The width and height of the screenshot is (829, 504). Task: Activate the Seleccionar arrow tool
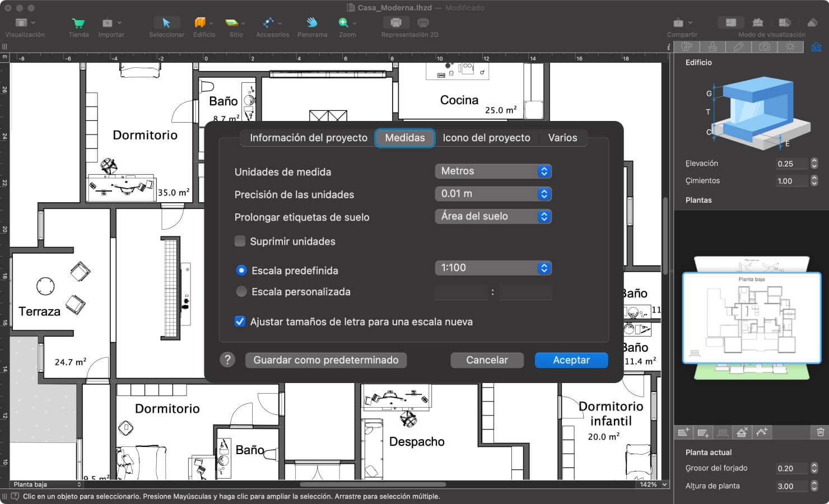(x=166, y=23)
